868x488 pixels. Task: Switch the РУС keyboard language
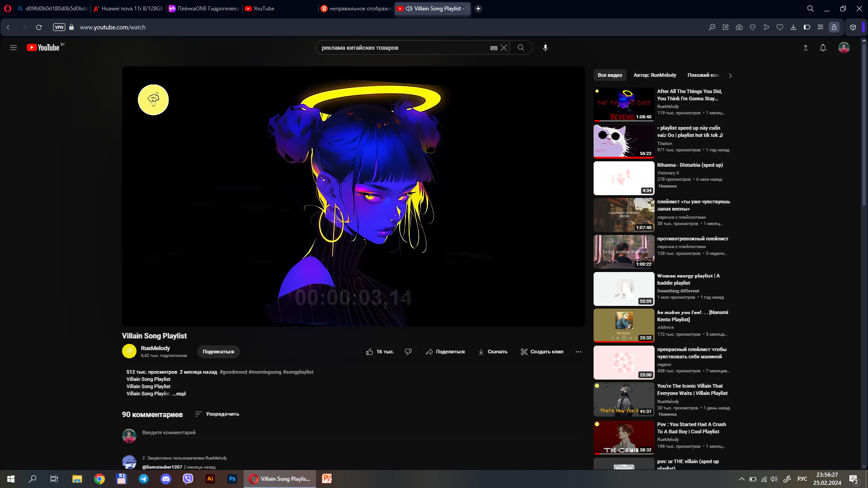pyautogui.click(x=802, y=479)
